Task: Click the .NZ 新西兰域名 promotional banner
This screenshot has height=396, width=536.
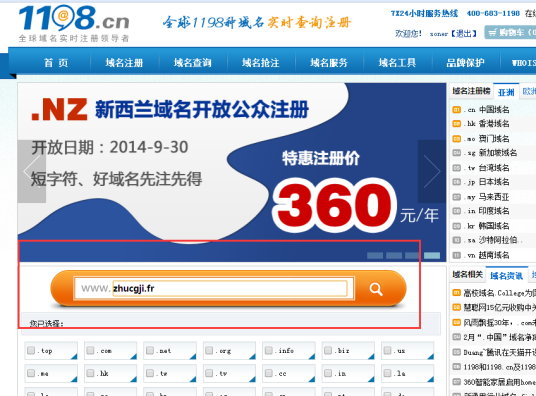Action: click(x=232, y=172)
